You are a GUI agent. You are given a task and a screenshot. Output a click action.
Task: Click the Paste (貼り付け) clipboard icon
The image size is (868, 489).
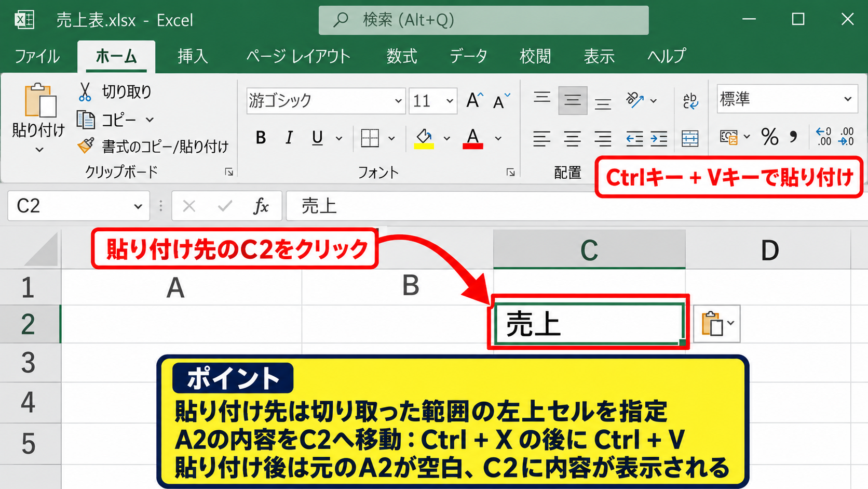tap(40, 100)
